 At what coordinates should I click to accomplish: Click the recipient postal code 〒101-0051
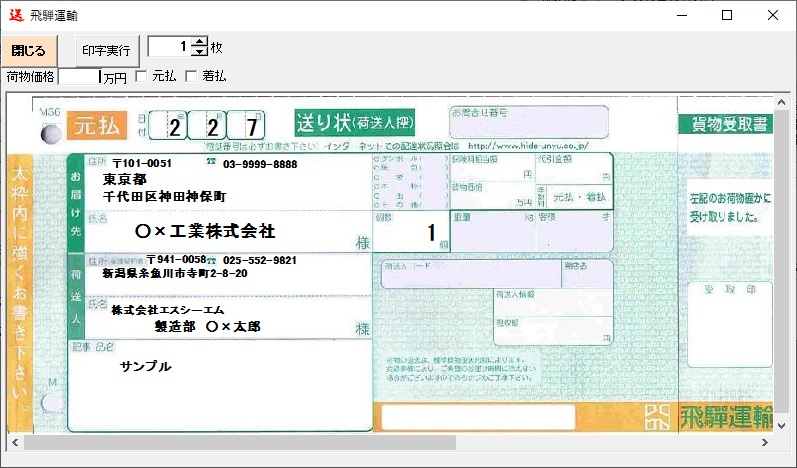tap(142, 163)
